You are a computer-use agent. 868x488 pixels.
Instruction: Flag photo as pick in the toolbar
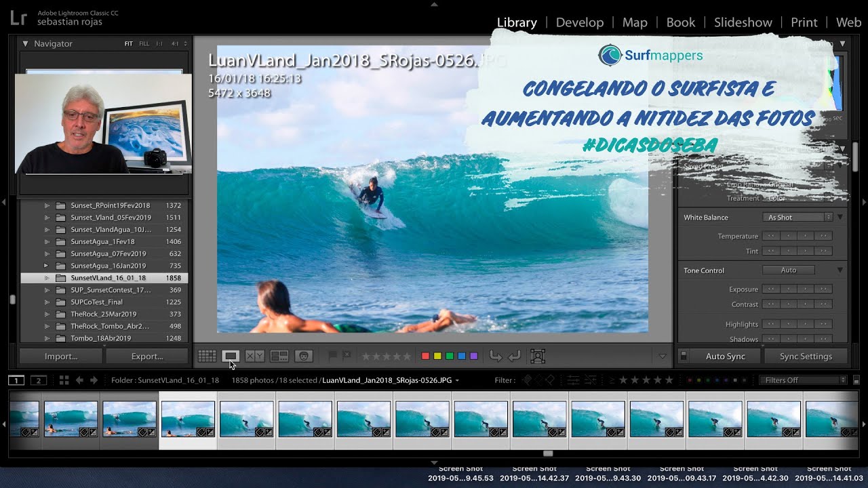click(x=332, y=356)
